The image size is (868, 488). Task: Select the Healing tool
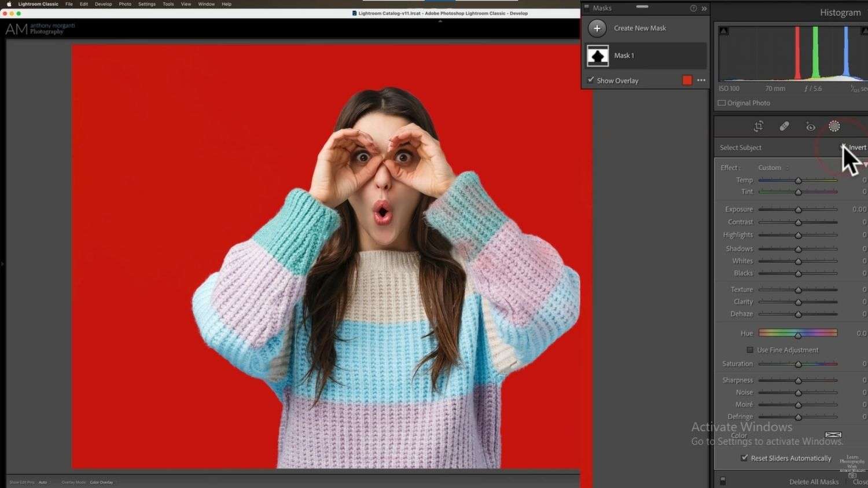coord(785,126)
